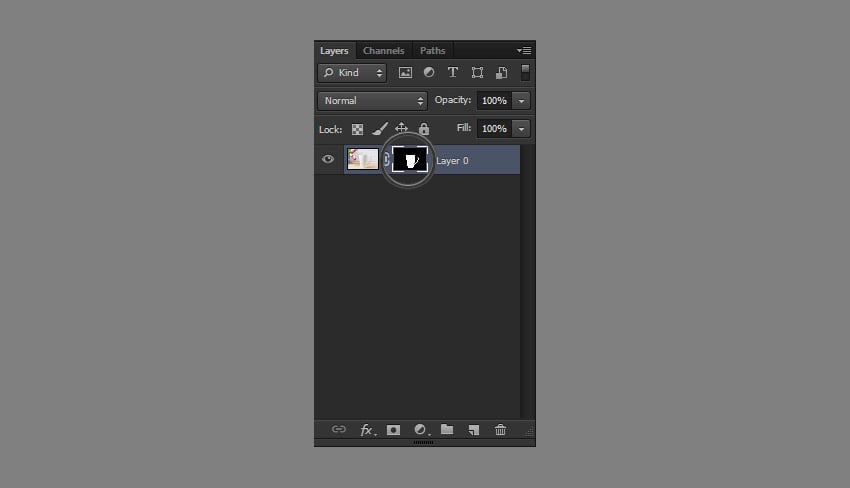Click Link layers icon
850x488 pixels.
click(339, 429)
